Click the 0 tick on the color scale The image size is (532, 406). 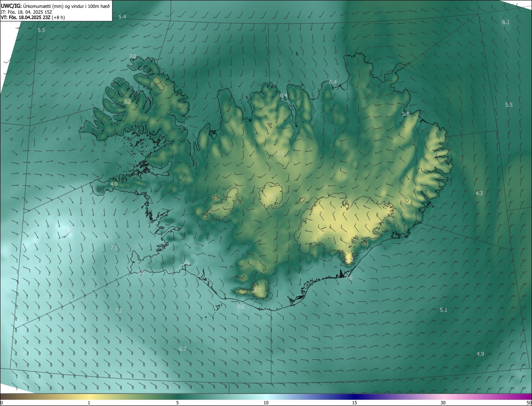pyautogui.click(x=1, y=403)
